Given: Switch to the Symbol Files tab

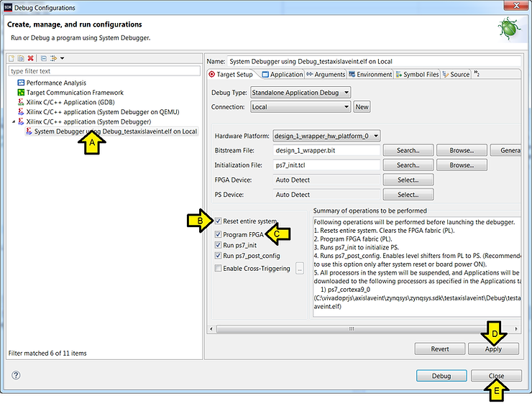Looking at the screenshot, I should point(417,74).
